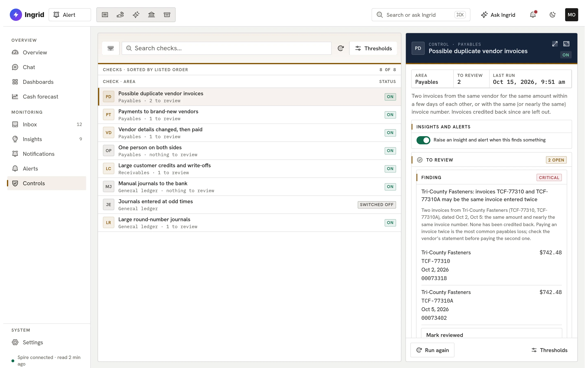Click the Search or ask Ingrid field

click(x=421, y=15)
